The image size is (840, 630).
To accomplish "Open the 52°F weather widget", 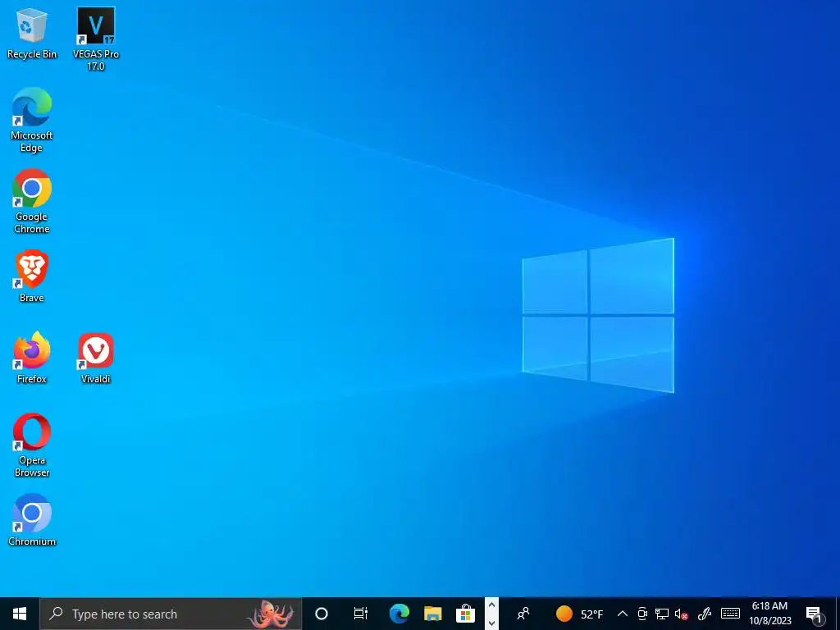I will pyautogui.click(x=579, y=614).
